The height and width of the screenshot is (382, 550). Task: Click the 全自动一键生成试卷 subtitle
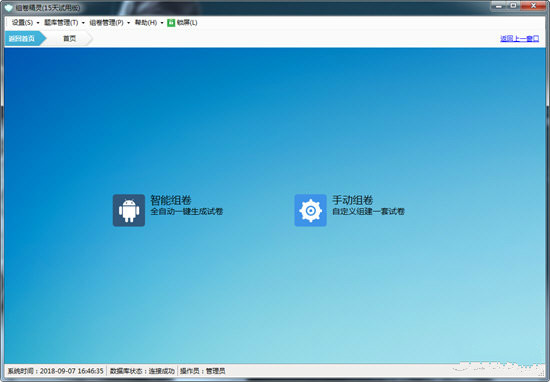click(187, 212)
